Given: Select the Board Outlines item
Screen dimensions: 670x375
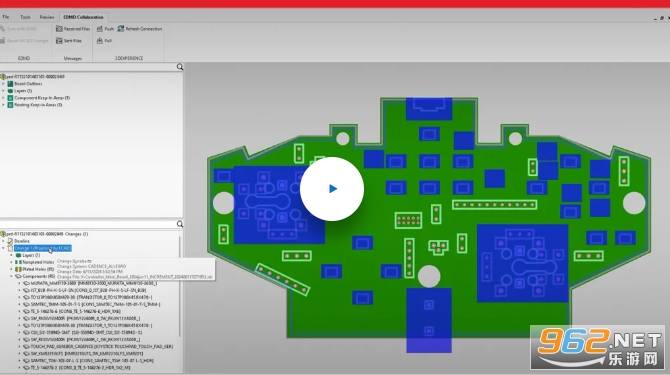Looking at the screenshot, I should pos(25,84).
